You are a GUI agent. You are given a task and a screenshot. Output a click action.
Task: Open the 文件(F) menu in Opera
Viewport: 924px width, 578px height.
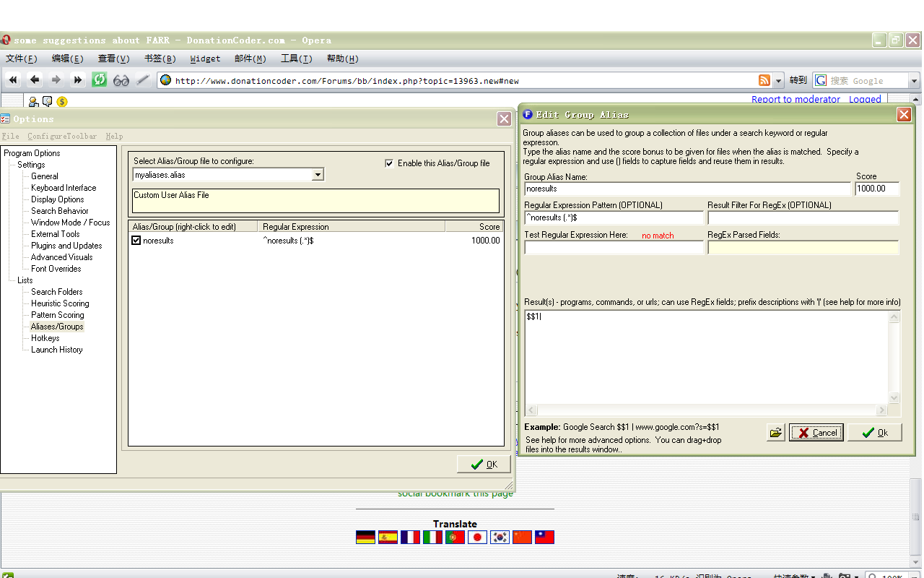22,59
